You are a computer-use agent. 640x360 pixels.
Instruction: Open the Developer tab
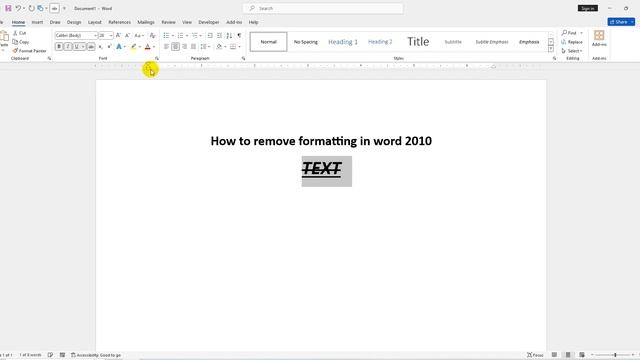pyautogui.click(x=209, y=22)
